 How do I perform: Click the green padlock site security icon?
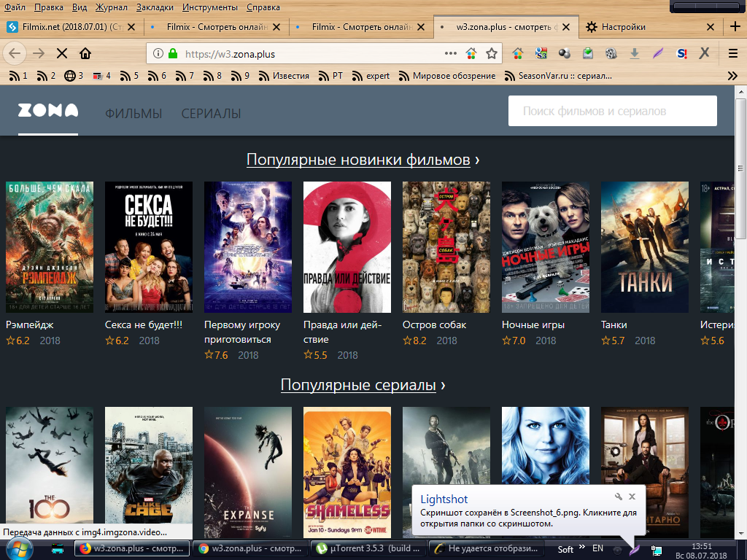point(173,53)
